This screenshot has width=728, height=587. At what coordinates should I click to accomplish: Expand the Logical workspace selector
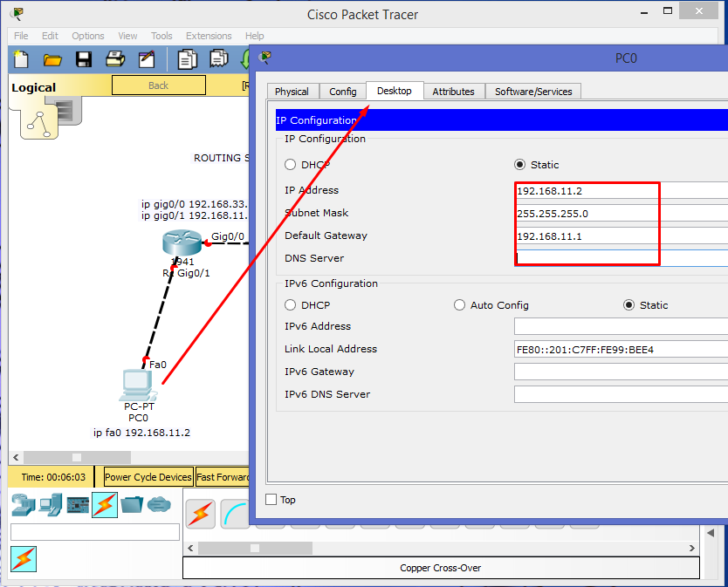click(x=35, y=86)
